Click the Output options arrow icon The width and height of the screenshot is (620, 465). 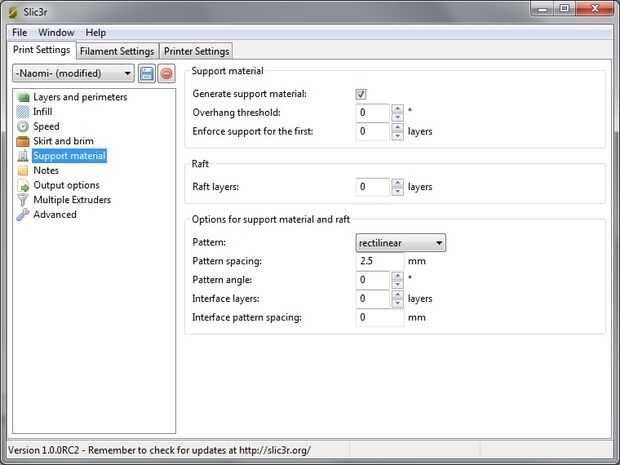(23, 185)
